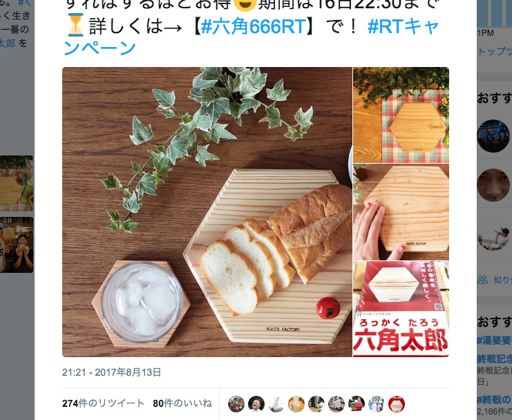Click the fourth liker avatar in the row
The width and height of the screenshot is (512, 420).
[296, 404]
